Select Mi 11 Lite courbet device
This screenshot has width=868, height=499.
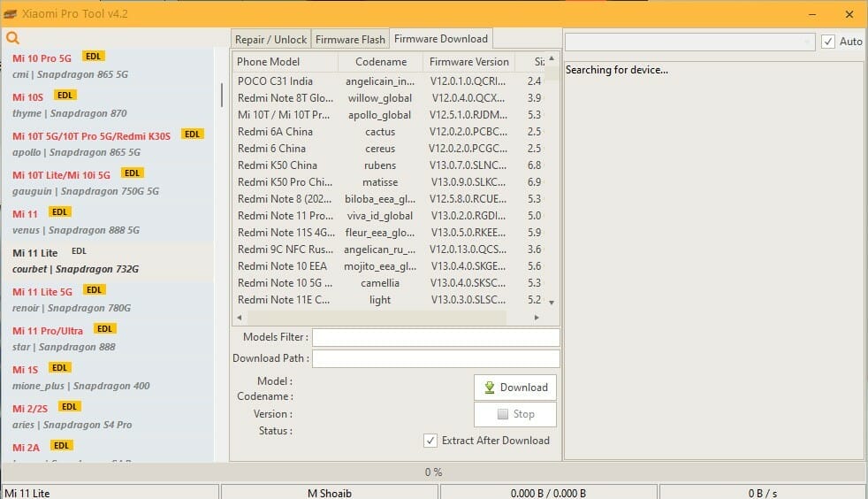[x=108, y=260]
